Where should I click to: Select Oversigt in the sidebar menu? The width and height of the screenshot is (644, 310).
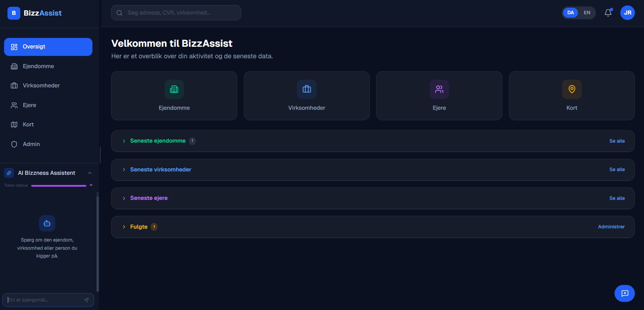click(x=34, y=47)
